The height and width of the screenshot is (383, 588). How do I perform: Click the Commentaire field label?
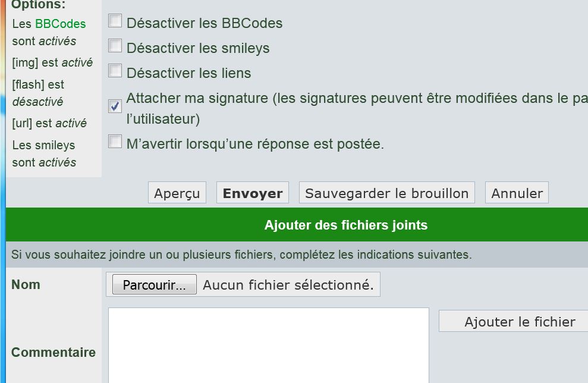54,353
